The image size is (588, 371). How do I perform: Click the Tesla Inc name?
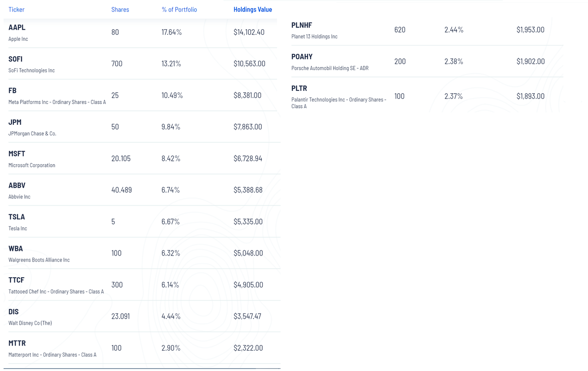point(18,228)
